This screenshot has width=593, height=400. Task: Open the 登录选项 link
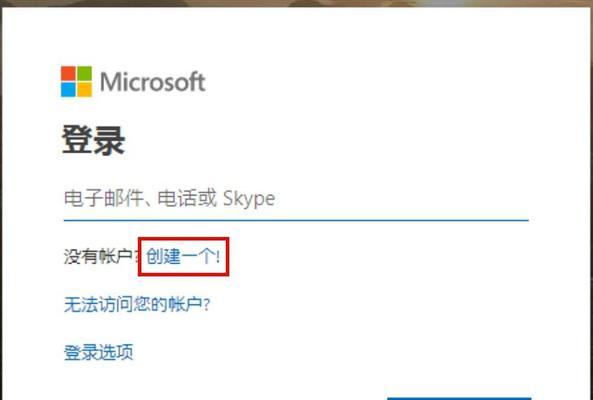pyautogui.click(x=98, y=352)
